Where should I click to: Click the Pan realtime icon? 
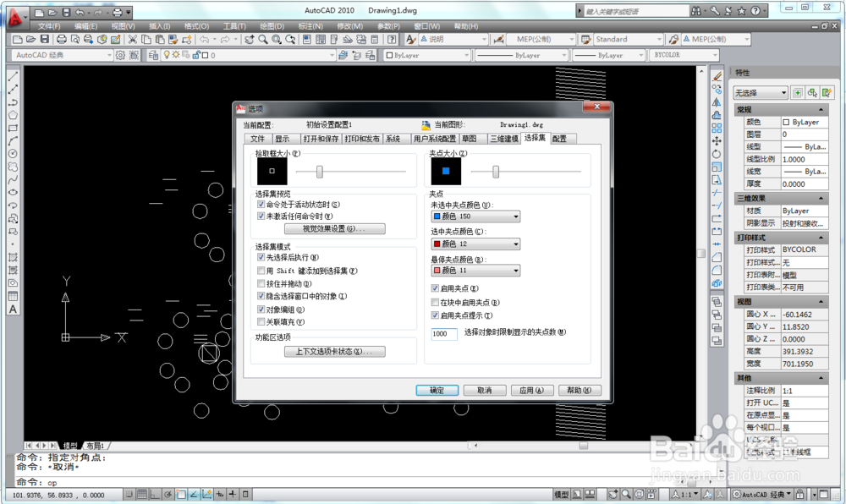(x=250, y=40)
